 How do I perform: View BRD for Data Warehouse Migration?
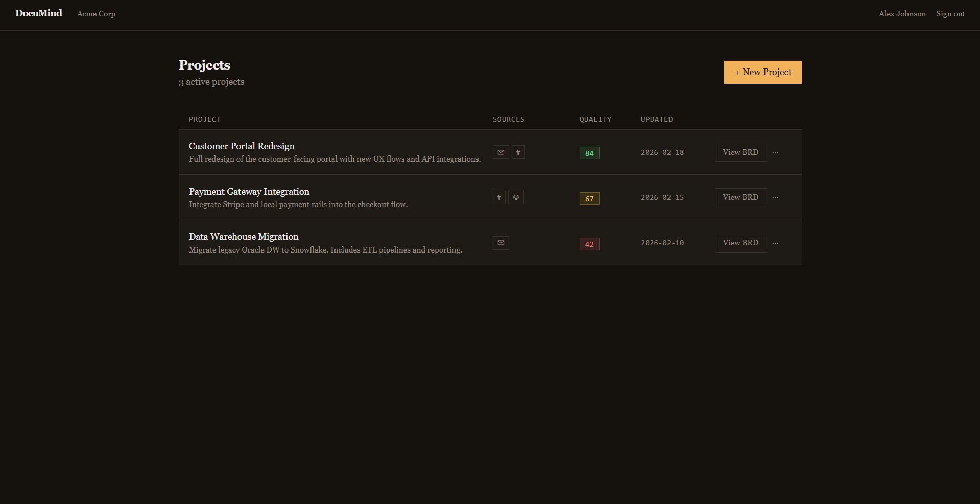[740, 243]
